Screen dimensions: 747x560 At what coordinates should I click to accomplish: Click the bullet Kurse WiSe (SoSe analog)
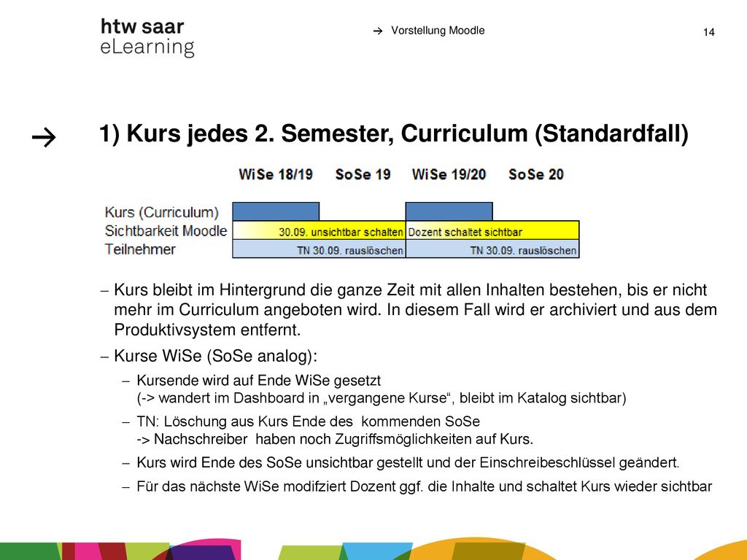215,356
